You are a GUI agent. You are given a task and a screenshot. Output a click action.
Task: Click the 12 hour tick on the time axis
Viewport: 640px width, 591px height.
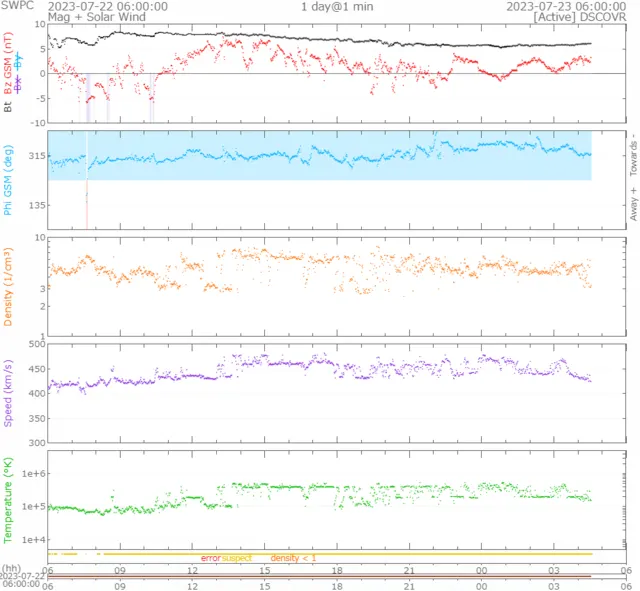(192, 571)
